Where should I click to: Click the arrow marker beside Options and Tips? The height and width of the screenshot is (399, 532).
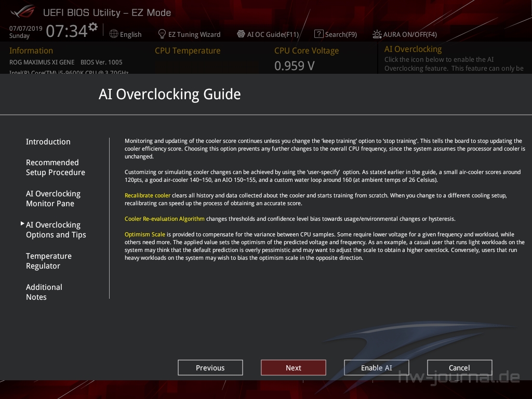click(x=22, y=223)
